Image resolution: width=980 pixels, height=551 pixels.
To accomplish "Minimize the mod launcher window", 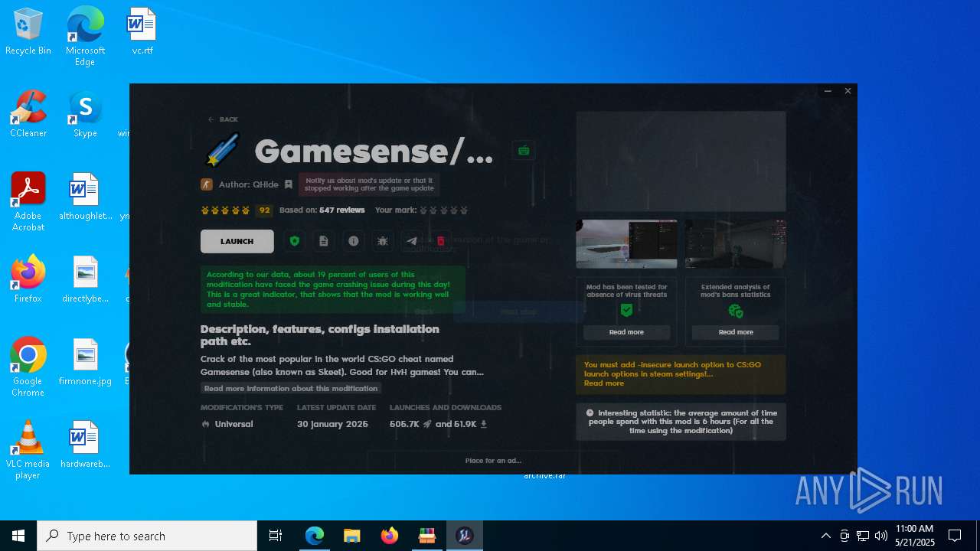I will click(x=828, y=91).
